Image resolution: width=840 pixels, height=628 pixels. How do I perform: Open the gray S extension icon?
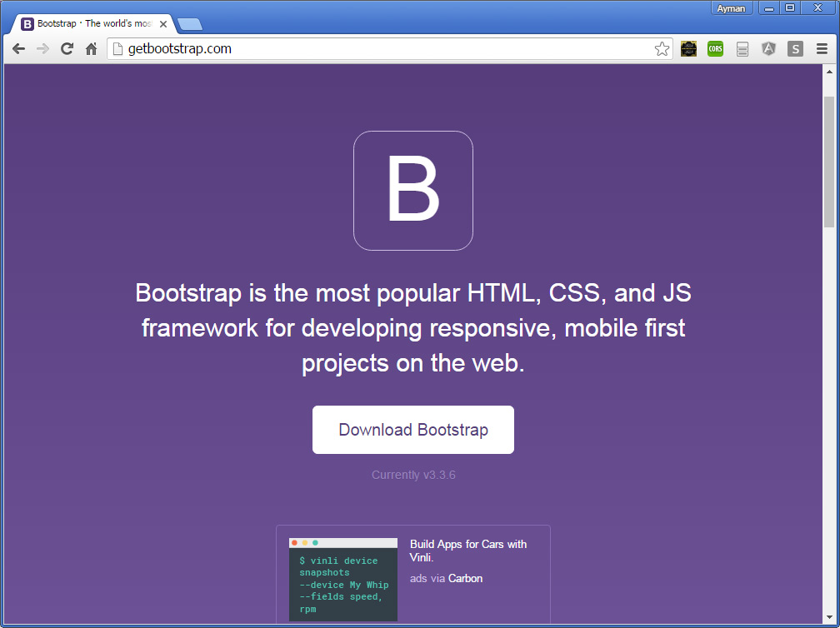pos(795,49)
